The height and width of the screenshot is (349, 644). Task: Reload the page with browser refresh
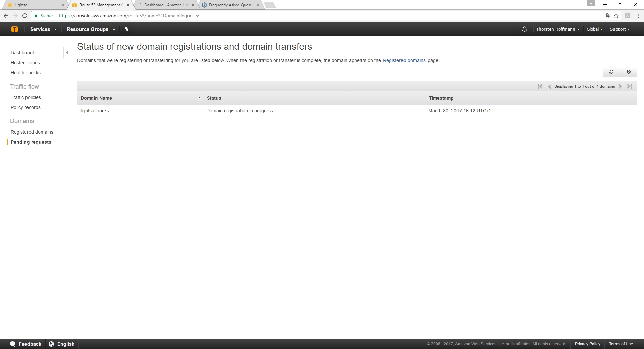[x=25, y=16]
